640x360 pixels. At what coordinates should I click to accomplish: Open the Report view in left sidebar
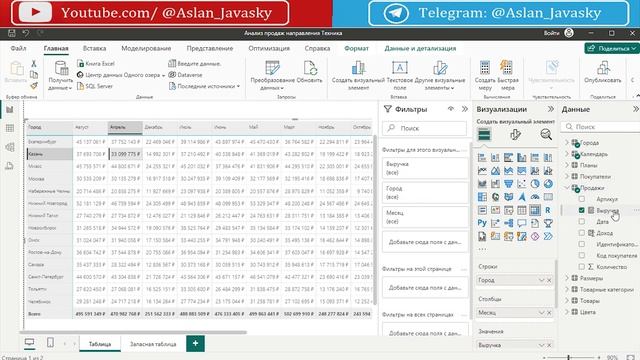tap(10, 109)
